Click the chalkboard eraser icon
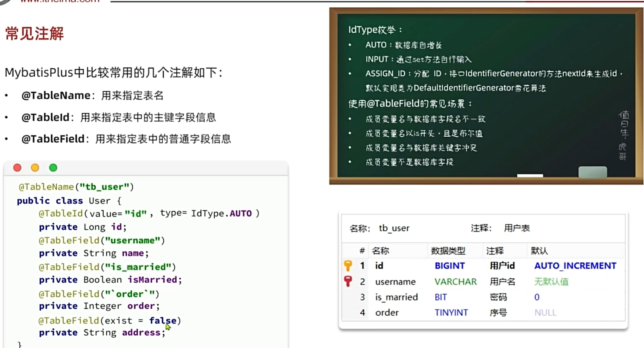Image resolution: width=644 pixels, height=348 pixels. (x=592, y=172)
